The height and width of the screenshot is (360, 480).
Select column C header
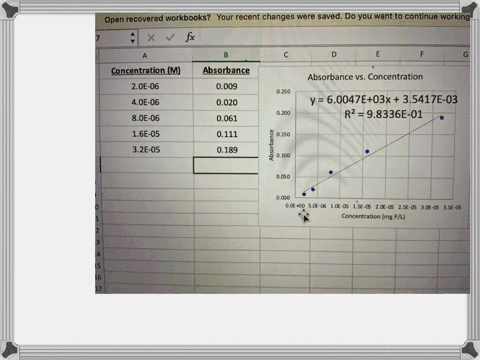click(286, 55)
